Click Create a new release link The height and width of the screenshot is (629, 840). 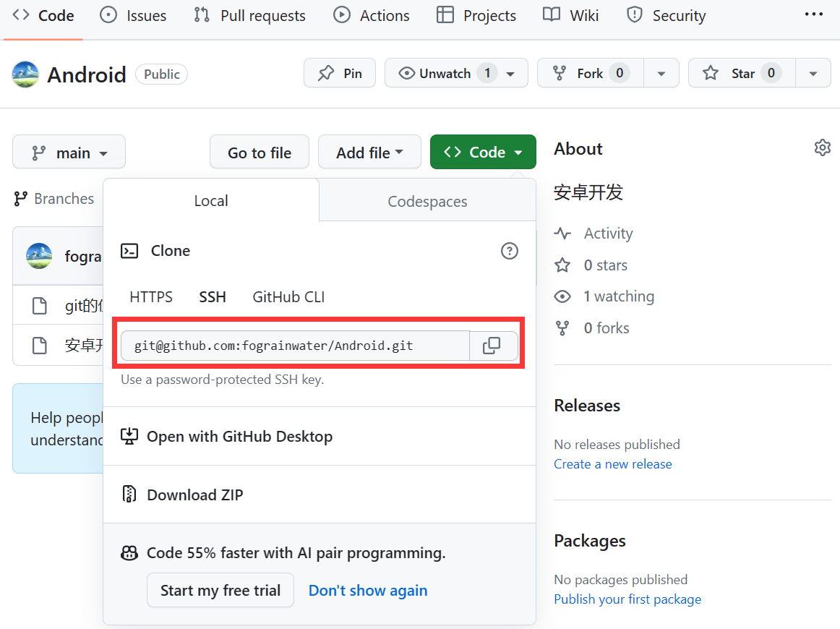coord(613,464)
